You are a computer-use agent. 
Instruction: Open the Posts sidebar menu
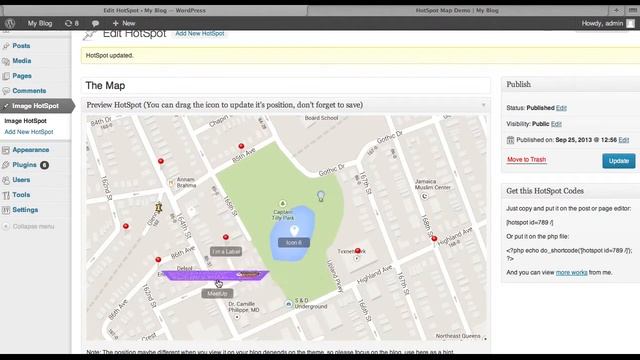21,46
